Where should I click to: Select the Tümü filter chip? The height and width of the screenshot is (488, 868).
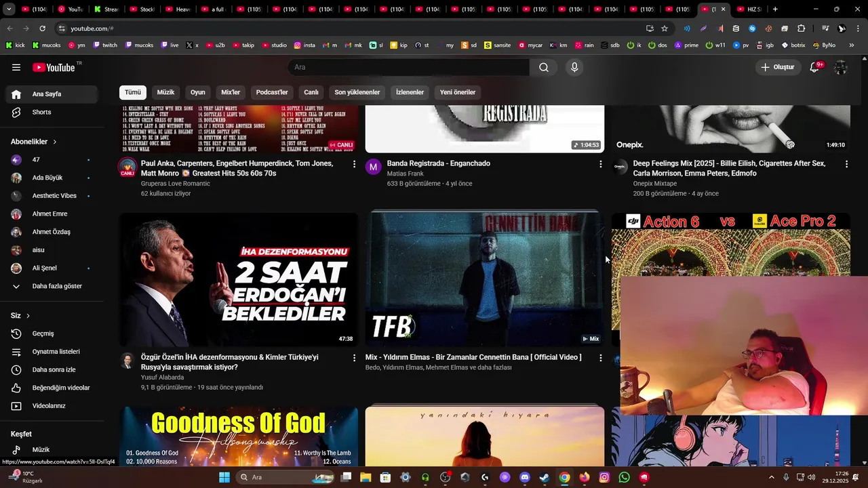(x=133, y=92)
